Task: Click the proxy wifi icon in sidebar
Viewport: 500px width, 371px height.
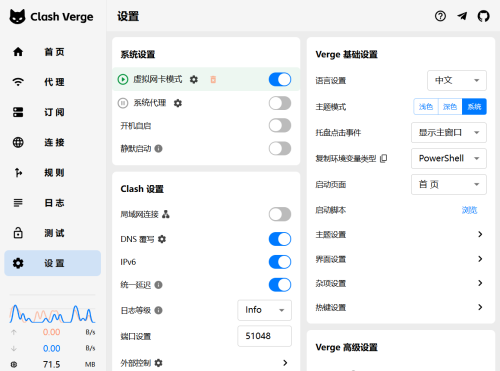Action: (x=18, y=82)
